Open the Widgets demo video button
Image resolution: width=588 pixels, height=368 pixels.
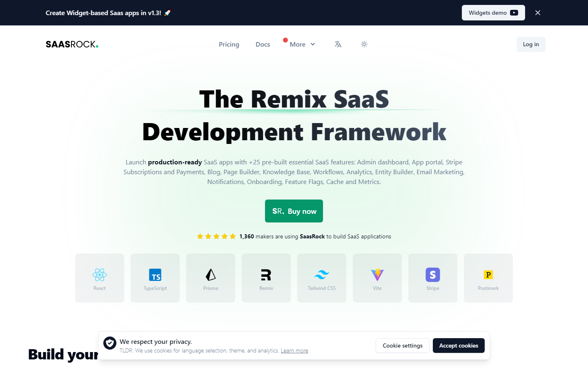(493, 13)
